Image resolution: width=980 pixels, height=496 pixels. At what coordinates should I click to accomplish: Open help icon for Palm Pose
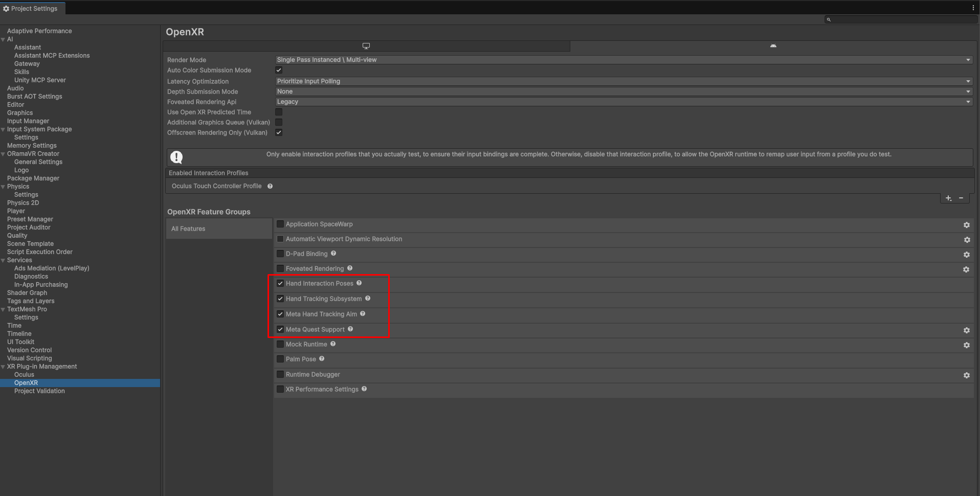pos(322,358)
